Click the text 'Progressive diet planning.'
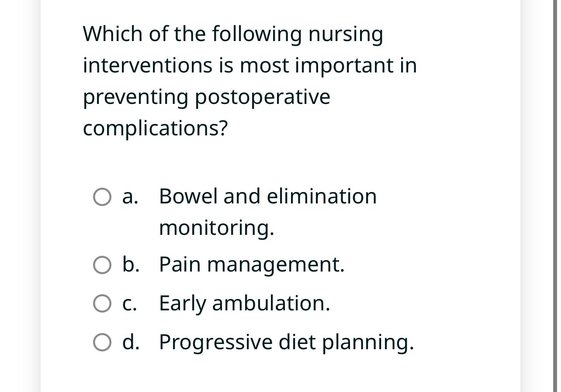The height and width of the screenshot is (392, 561). (286, 342)
